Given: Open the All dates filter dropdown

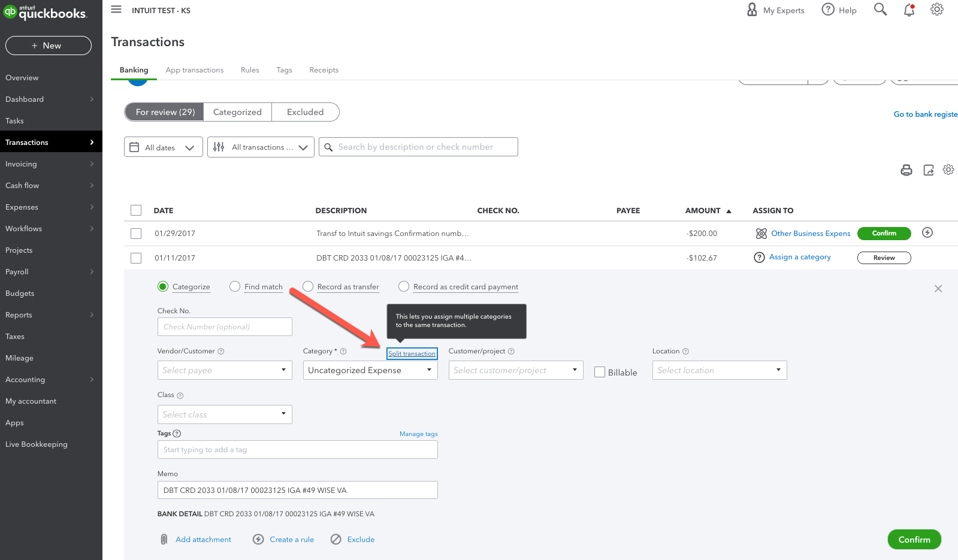Looking at the screenshot, I should (x=163, y=147).
